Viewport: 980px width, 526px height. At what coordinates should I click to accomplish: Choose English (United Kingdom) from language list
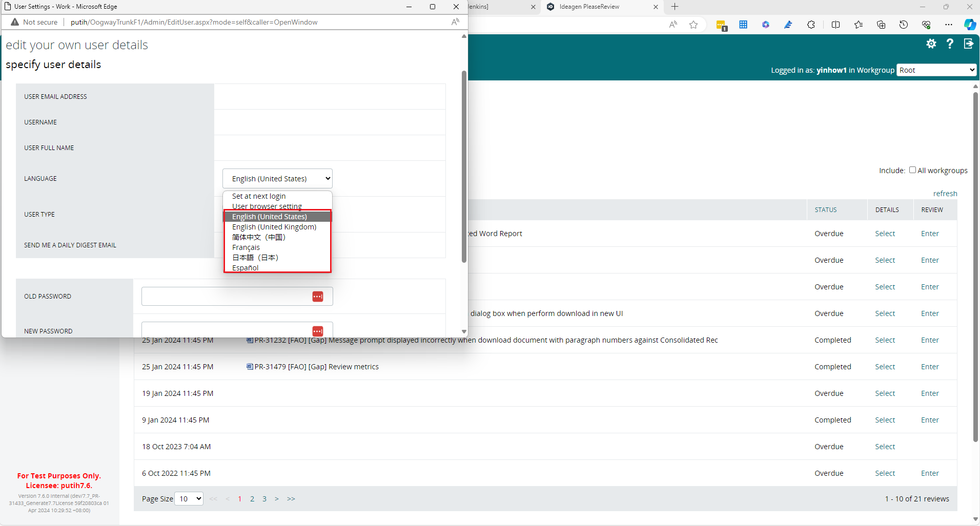pos(274,227)
